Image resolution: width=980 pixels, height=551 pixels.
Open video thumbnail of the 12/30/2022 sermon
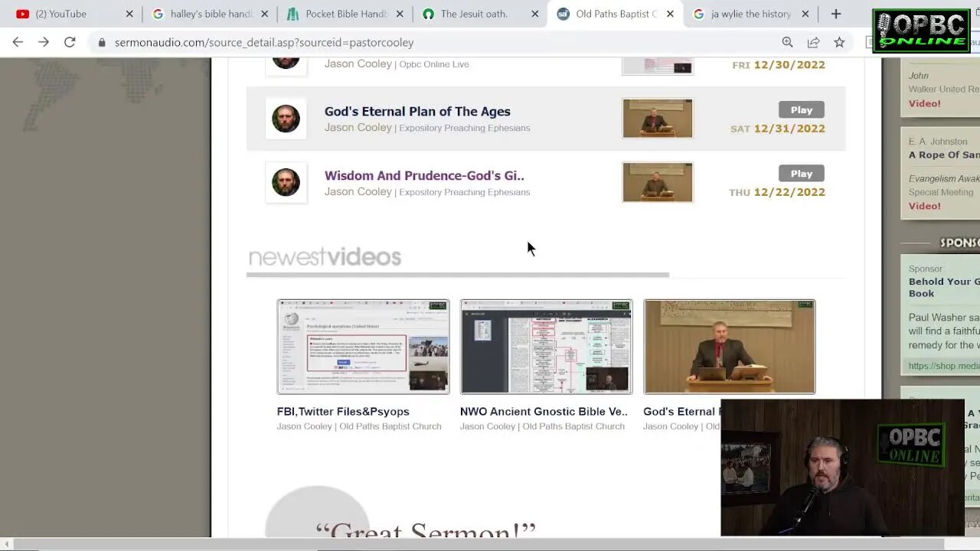[658, 67]
